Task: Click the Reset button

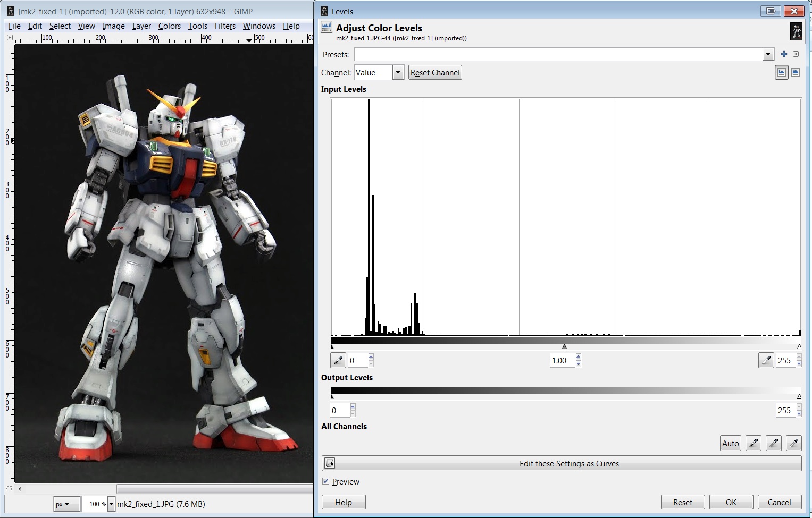Action: pos(683,502)
